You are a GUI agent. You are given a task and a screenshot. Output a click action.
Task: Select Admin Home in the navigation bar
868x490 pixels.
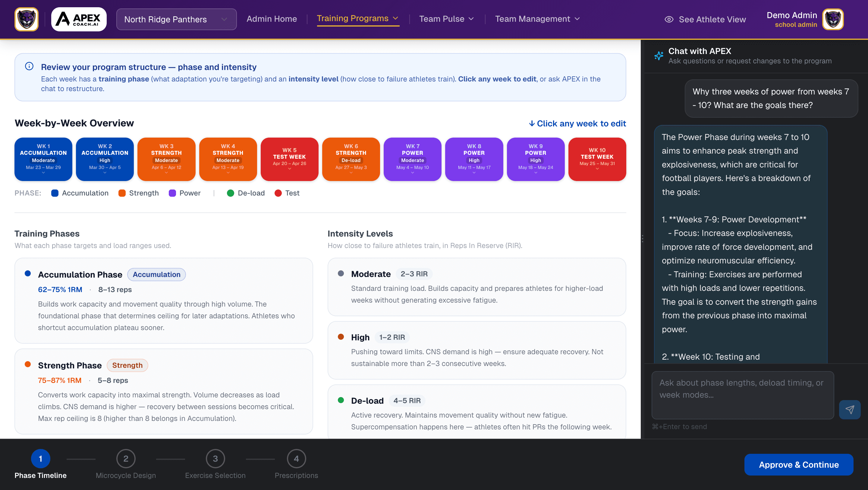(272, 19)
